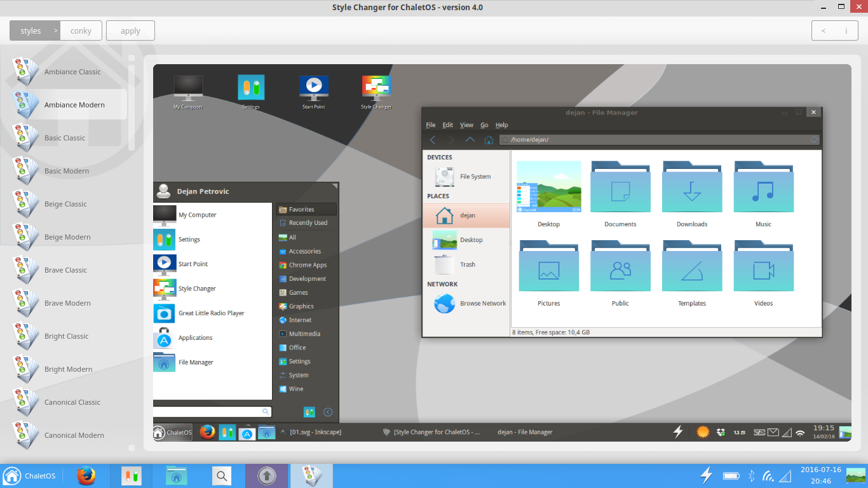This screenshot has height=488, width=868.
Task: Choose the Beige Classic style icon
Action: [27, 204]
